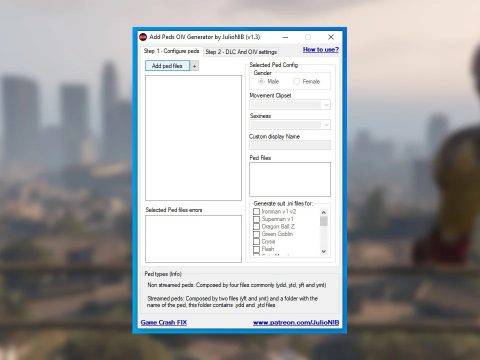Select the Female gender radio button
The image size is (480, 360).
pos(296,81)
